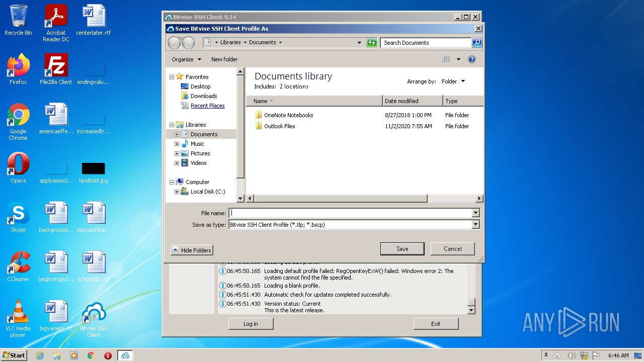This screenshot has height=362, width=644.
Task: Click the Exit button in Bitvise window
Action: pyautogui.click(x=436, y=324)
